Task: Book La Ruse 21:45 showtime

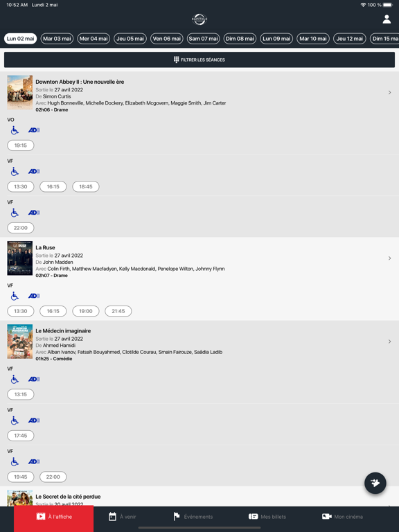Action: (x=118, y=311)
